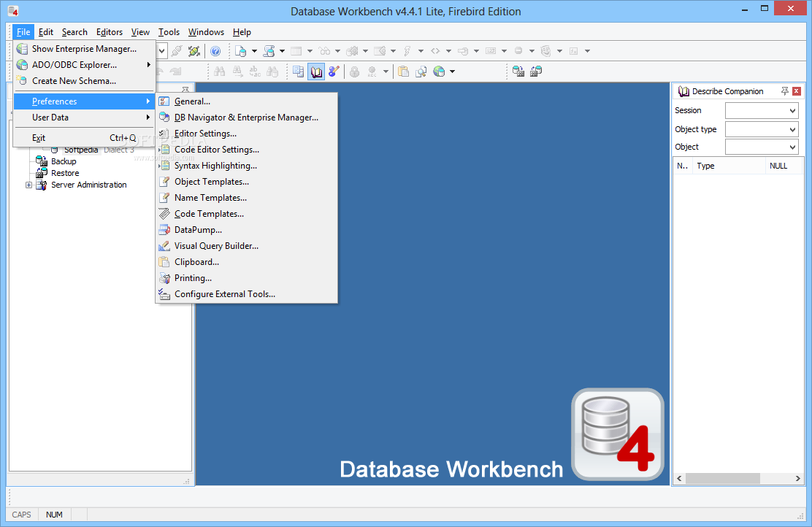Image resolution: width=812 pixels, height=527 pixels.
Task: Open General preferences
Action: pyautogui.click(x=247, y=101)
